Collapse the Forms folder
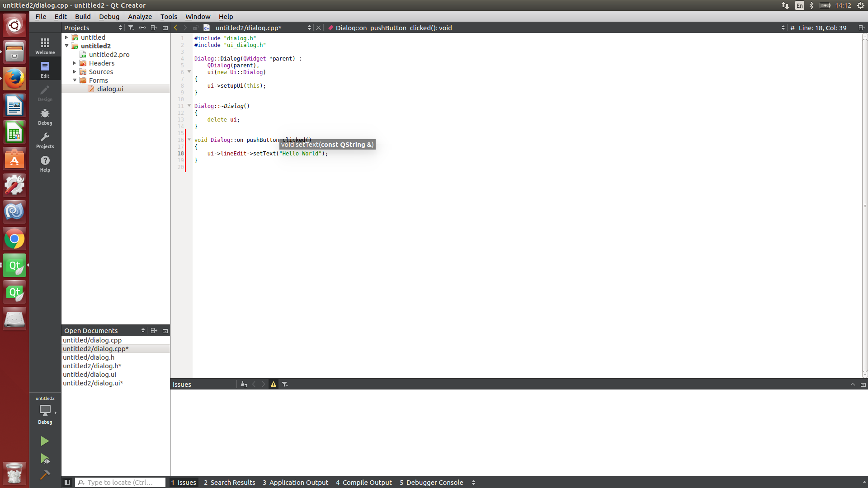The height and width of the screenshot is (488, 868). coord(75,80)
